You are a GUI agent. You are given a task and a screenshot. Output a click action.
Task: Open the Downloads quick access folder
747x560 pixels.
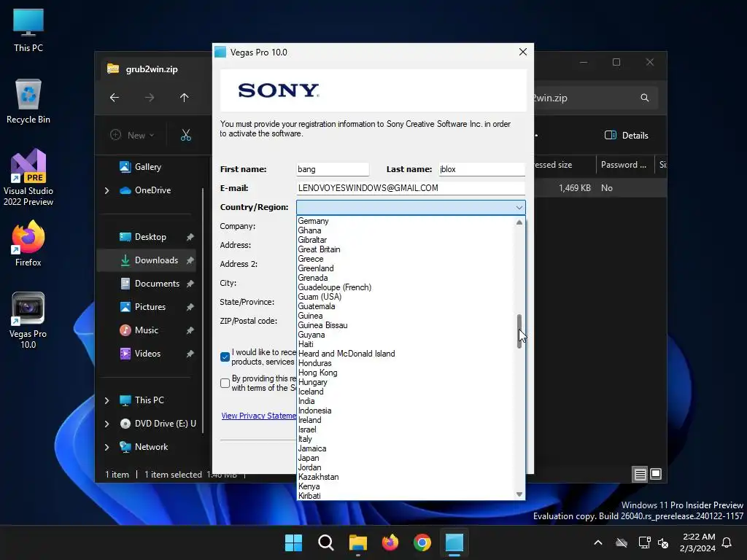tap(147, 260)
